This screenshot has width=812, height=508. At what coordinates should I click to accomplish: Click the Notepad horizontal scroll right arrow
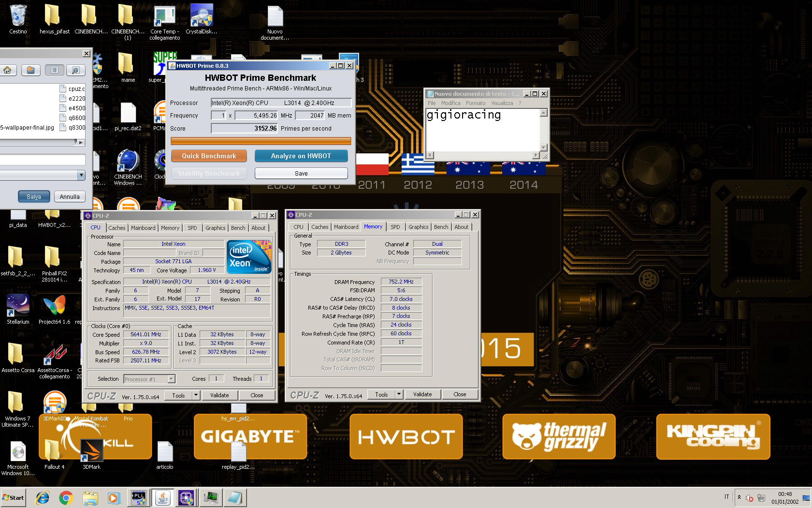[536, 155]
